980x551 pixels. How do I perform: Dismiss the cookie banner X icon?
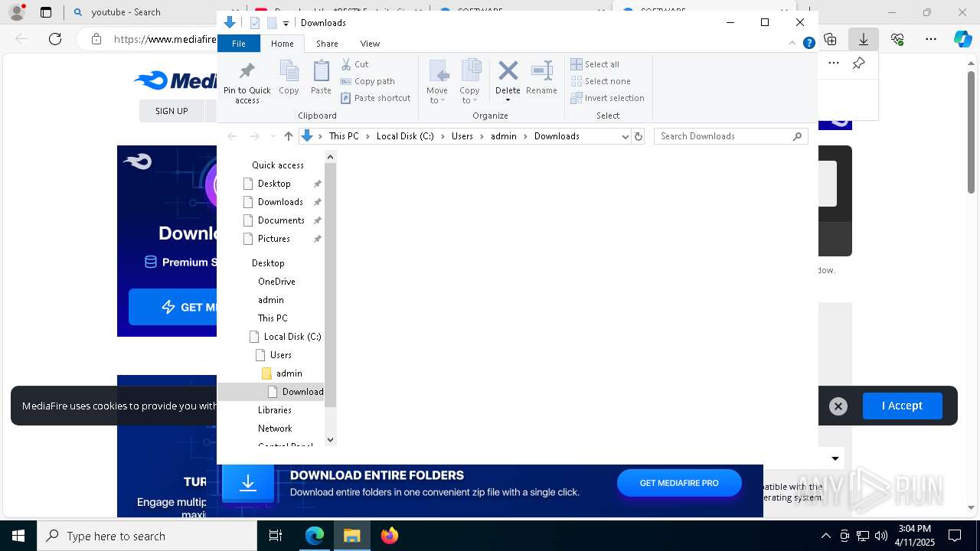point(838,406)
